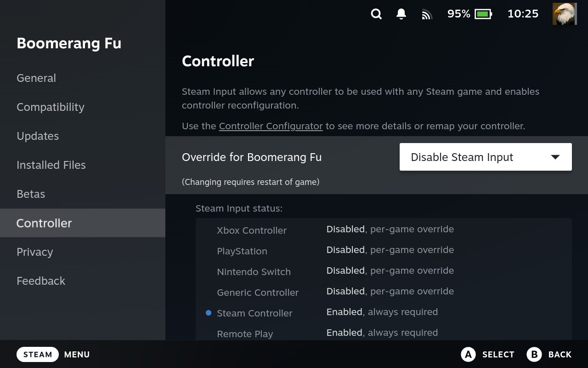The width and height of the screenshot is (588, 368).
Task: Click the B Back button glyph
Action: (x=534, y=354)
